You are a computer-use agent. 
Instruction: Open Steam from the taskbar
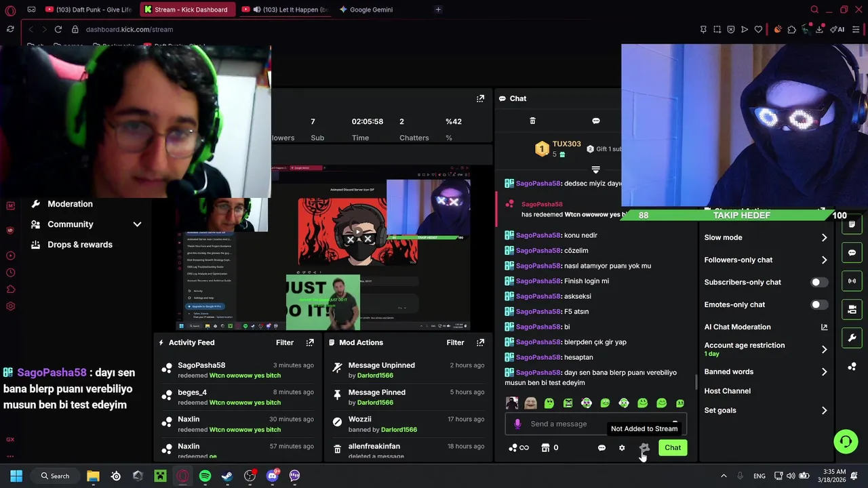[227, 476]
